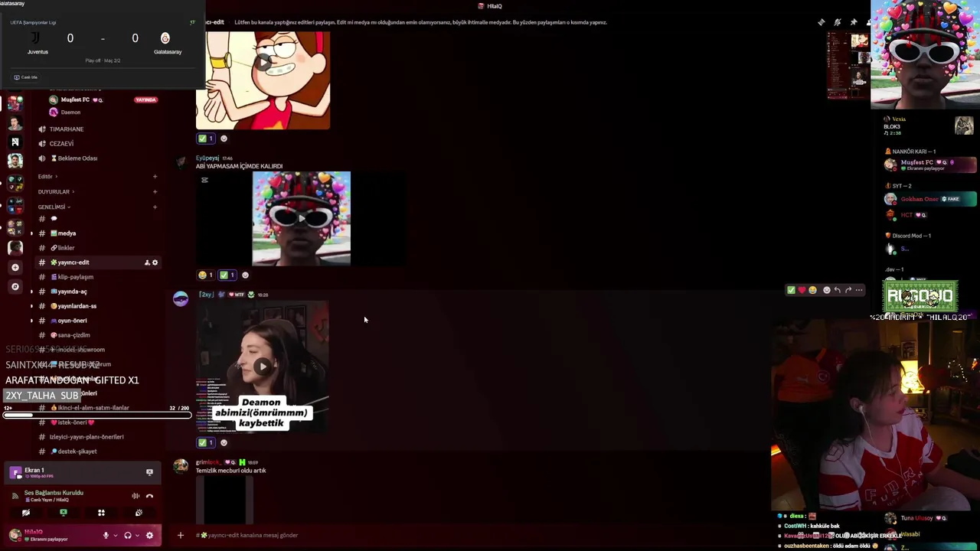
Task: Toggle headphone deafen
Action: tap(128, 536)
